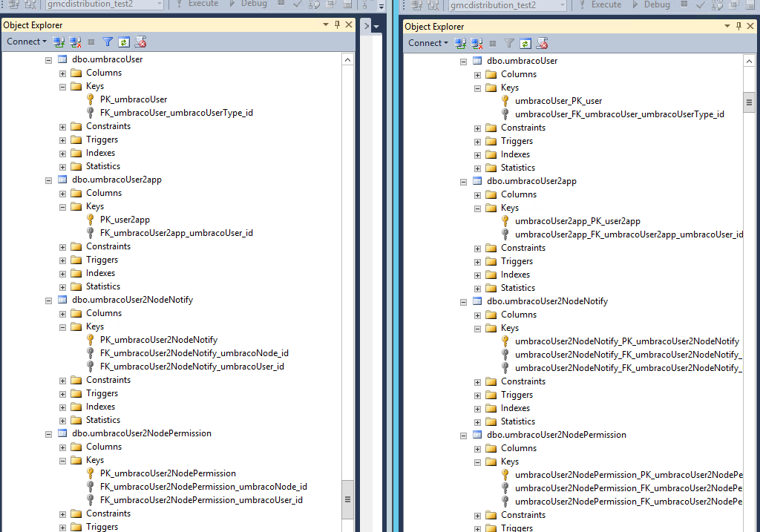Click Debug button in left window toolbar
760x532 pixels.
coord(249,4)
